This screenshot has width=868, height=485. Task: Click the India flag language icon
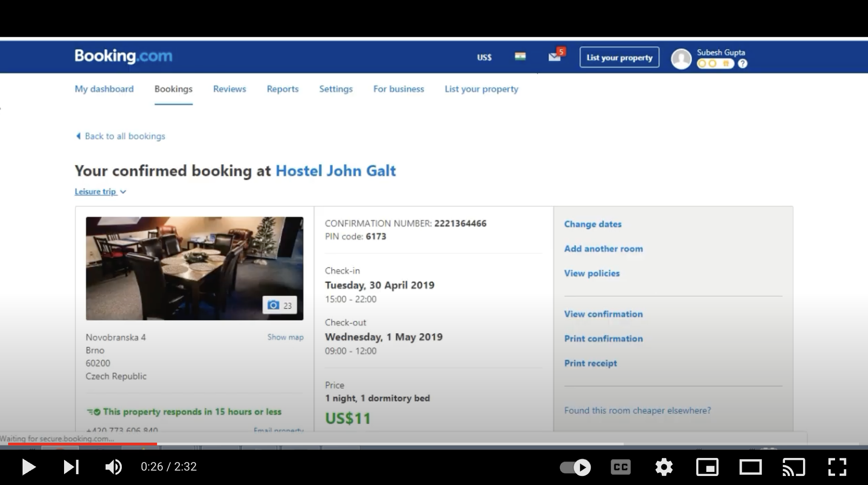520,57
